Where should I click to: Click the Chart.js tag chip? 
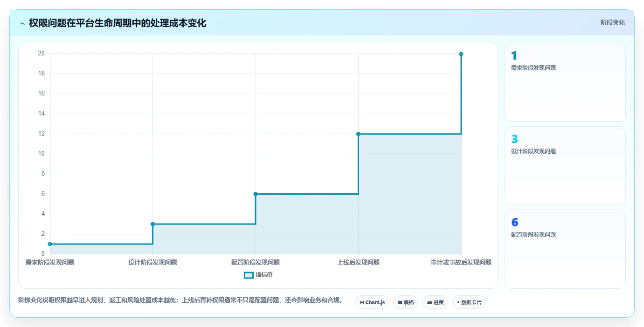tap(372, 302)
